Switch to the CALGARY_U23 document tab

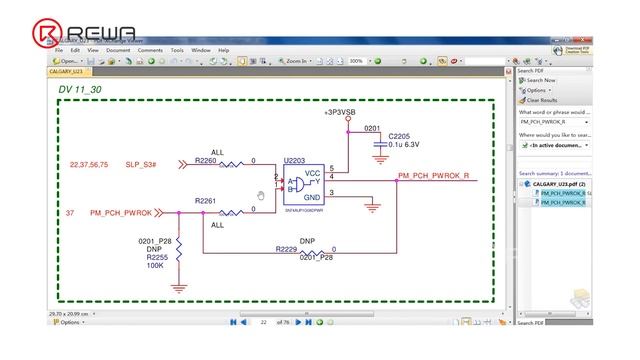point(69,72)
